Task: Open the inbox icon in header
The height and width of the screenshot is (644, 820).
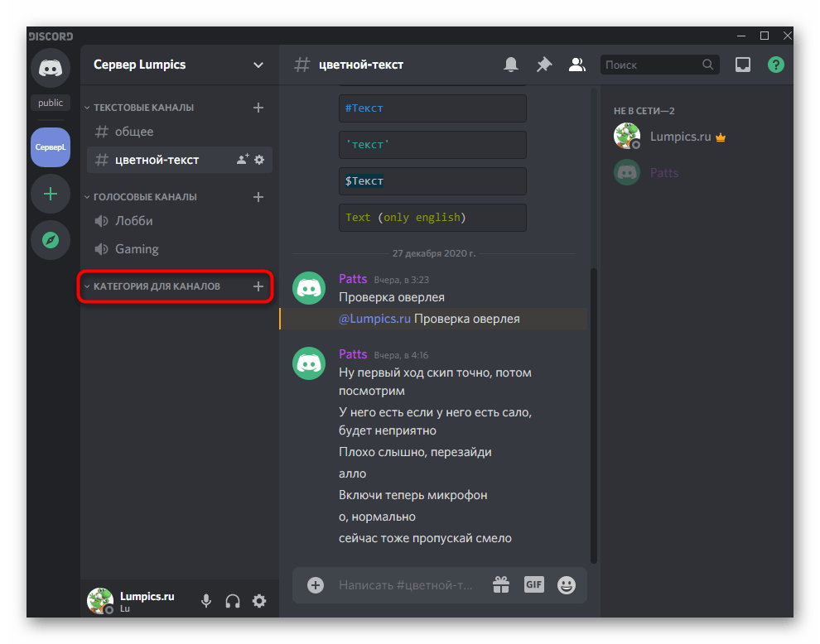Action: click(x=743, y=65)
